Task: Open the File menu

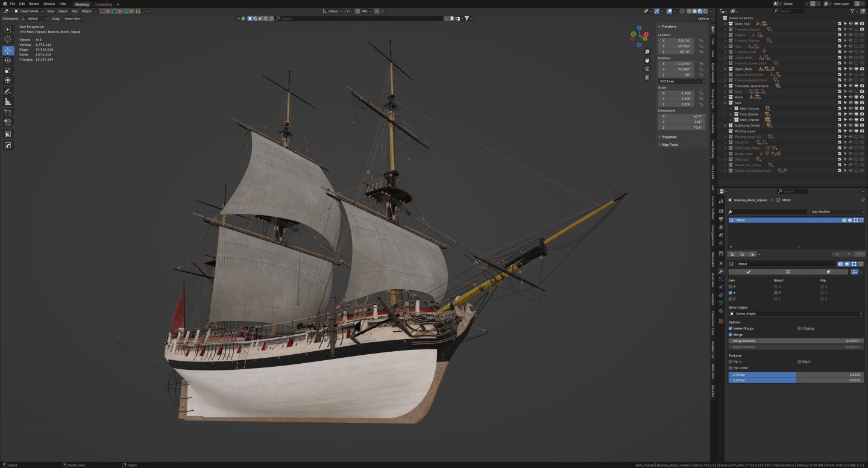Action: point(12,4)
